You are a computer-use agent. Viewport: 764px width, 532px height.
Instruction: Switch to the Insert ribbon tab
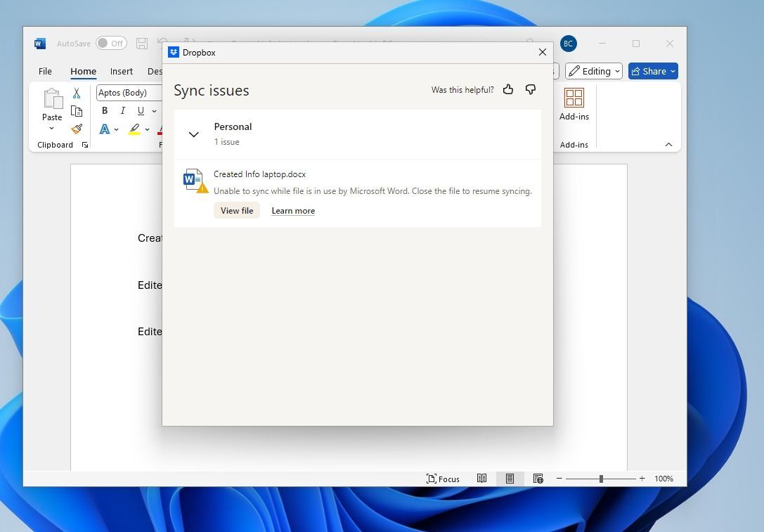(121, 71)
